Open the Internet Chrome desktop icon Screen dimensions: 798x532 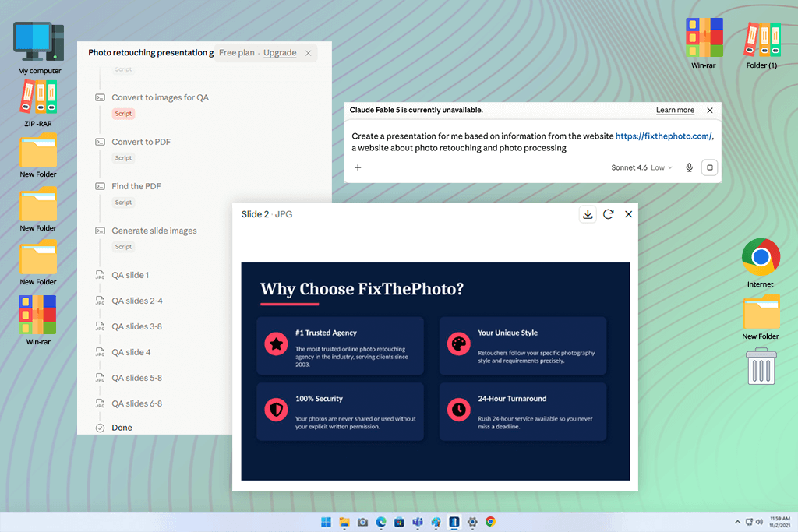click(761, 263)
